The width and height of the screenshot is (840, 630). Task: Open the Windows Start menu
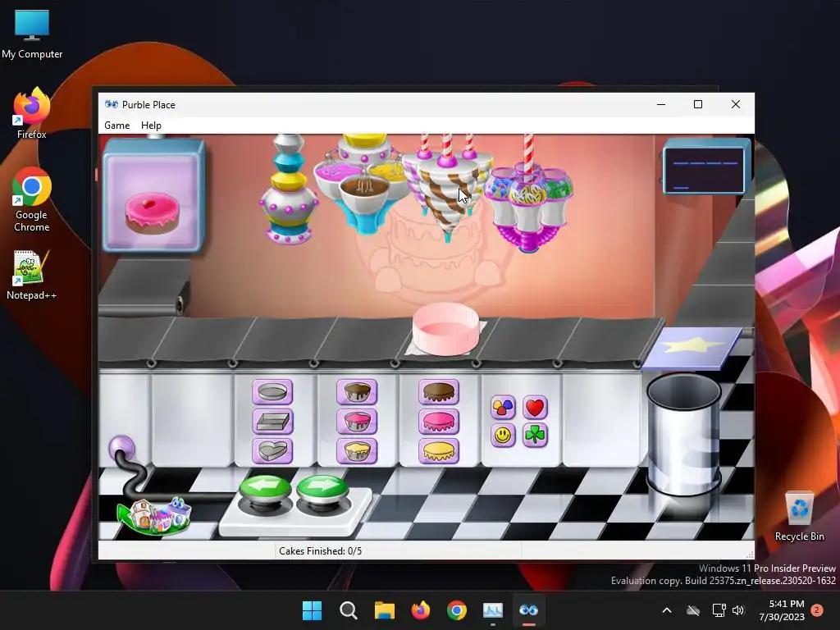(312, 610)
